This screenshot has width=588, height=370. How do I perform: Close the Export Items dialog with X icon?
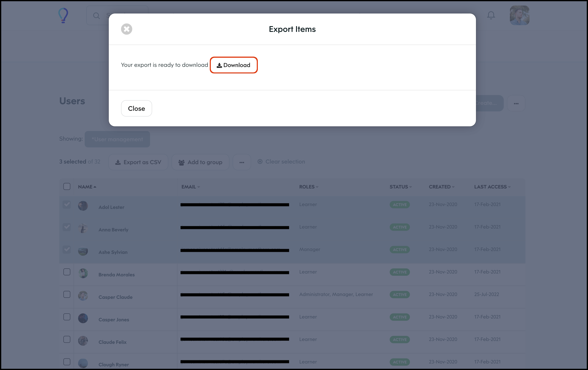click(127, 29)
